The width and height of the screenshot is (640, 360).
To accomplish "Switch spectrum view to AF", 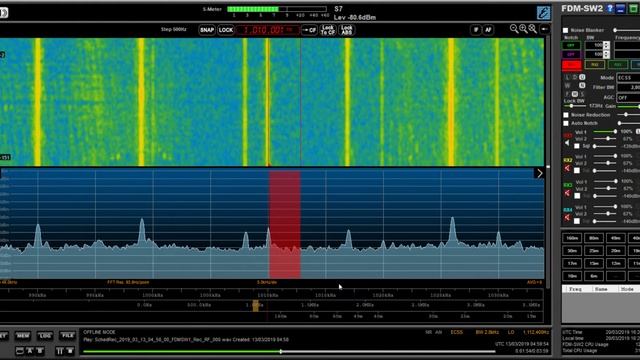I will (x=488, y=29).
